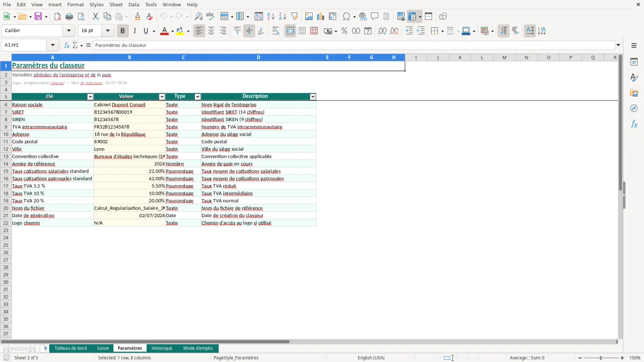This screenshot has height=362, width=644.
Task: Select column header D
Action: click(x=258, y=57)
